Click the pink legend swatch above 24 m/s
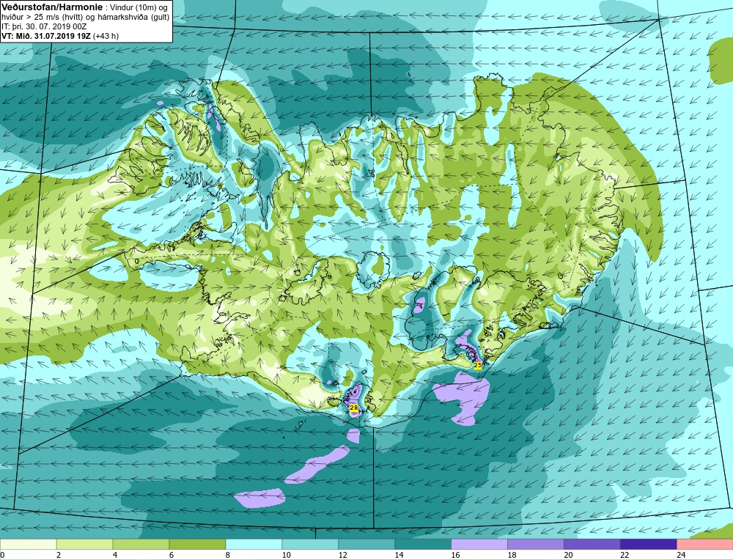This screenshot has width=733, height=560. coord(704,545)
